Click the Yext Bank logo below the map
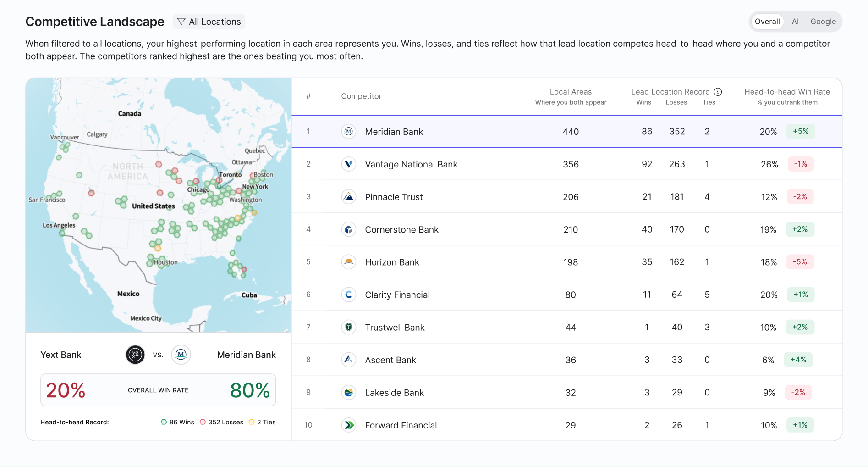Image resolution: width=868 pixels, height=467 pixels. tap(135, 355)
